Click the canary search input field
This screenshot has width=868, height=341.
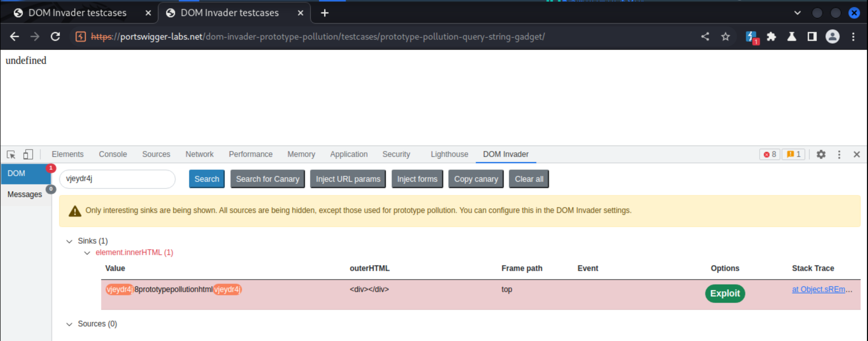(x=117, y=179)
